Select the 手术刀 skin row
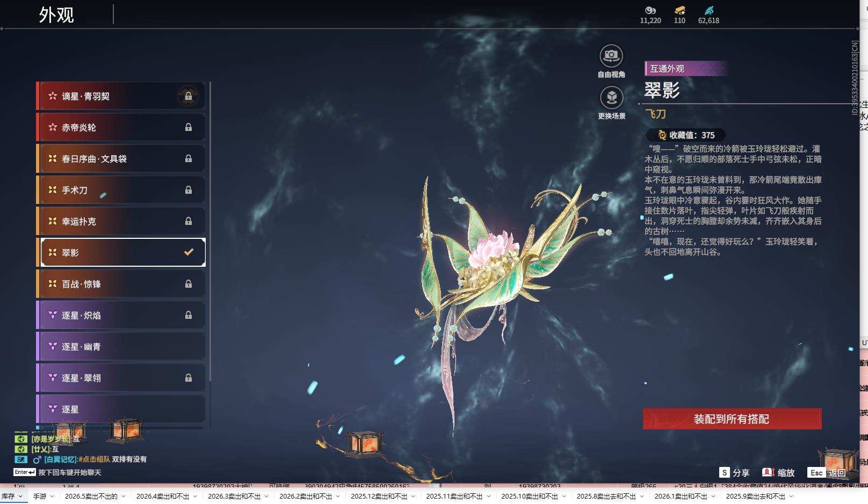Image resolution: width=868 pixels, height=504 pixels. (x=121, y=190)
